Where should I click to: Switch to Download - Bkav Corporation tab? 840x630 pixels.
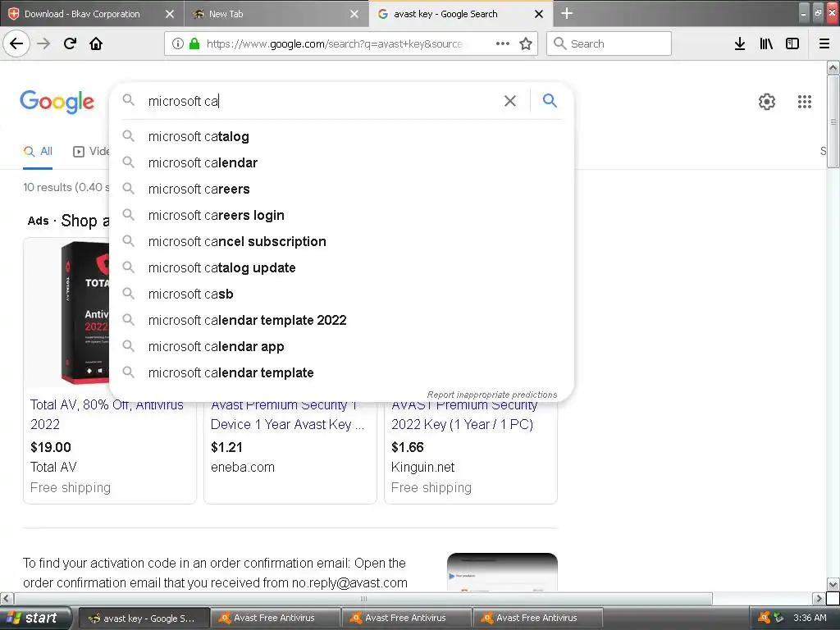(83, 14)
